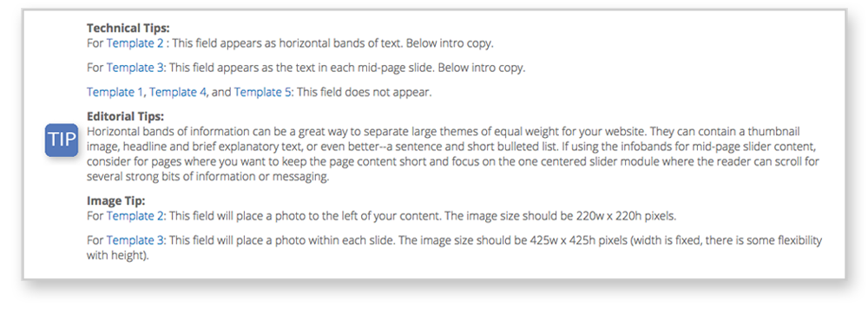The width and height of the screenshot is (868, 314).
Task: Open the Template 5 link
Action: 262,92
